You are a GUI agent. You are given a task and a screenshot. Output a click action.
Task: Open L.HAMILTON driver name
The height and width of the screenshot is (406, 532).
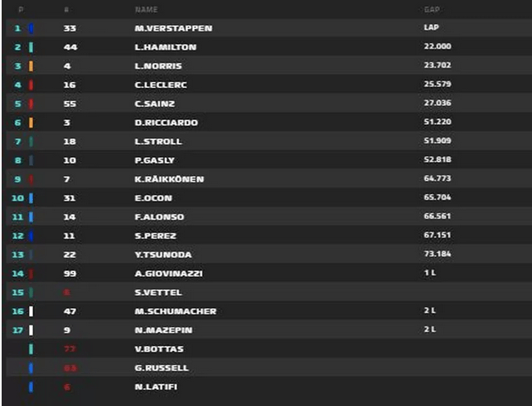[165, 47]
